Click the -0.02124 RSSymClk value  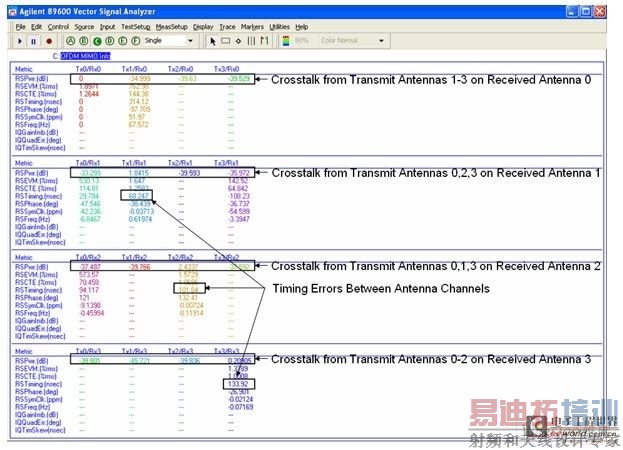pyautogui.click(x=241, y=400)
